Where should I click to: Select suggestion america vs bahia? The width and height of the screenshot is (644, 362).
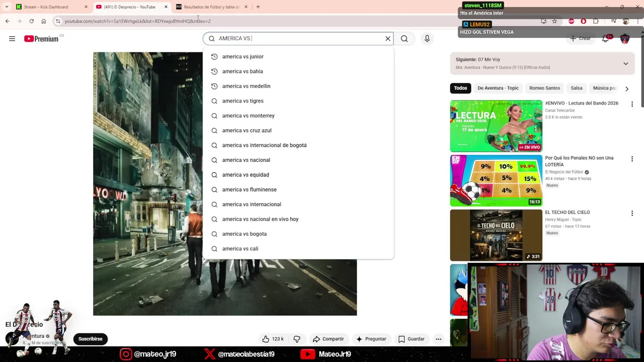pyautogui.click(x=298, y=71)
